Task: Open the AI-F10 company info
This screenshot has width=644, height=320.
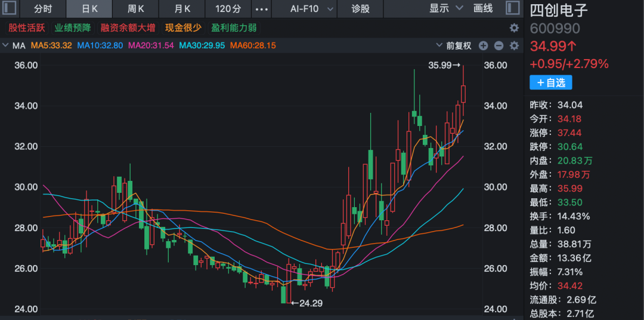Action: coord(304,9)
